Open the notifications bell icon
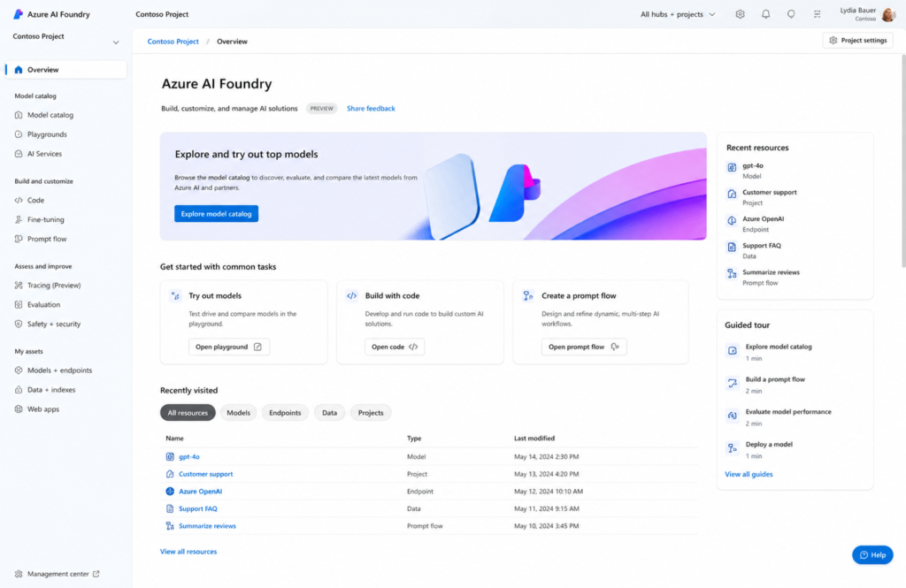Screen dimensions: 906x588 click(765, 14)
